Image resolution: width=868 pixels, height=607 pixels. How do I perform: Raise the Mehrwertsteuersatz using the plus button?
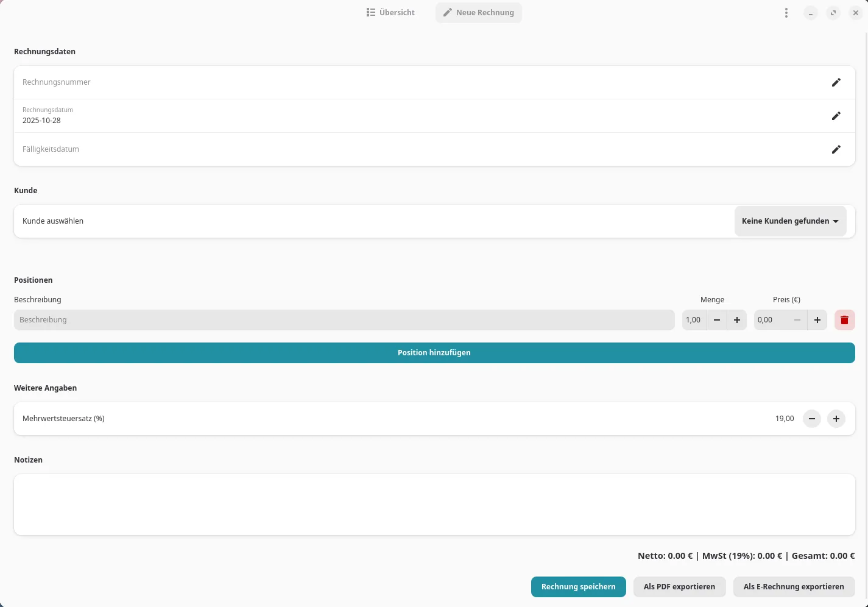(x=836, y=419)
